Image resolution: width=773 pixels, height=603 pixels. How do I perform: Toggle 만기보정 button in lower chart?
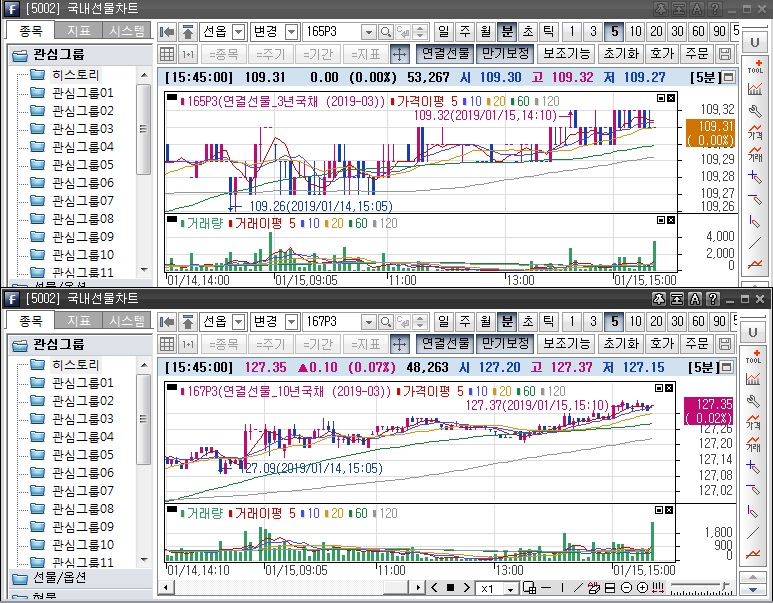(503, 343)
